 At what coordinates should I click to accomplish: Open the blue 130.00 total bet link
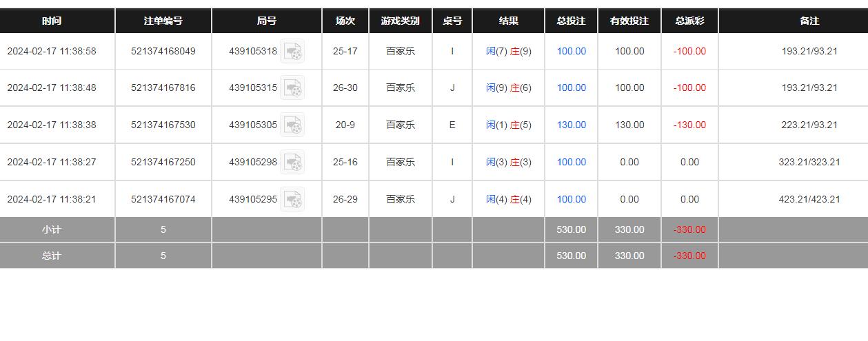pos(571,125)
